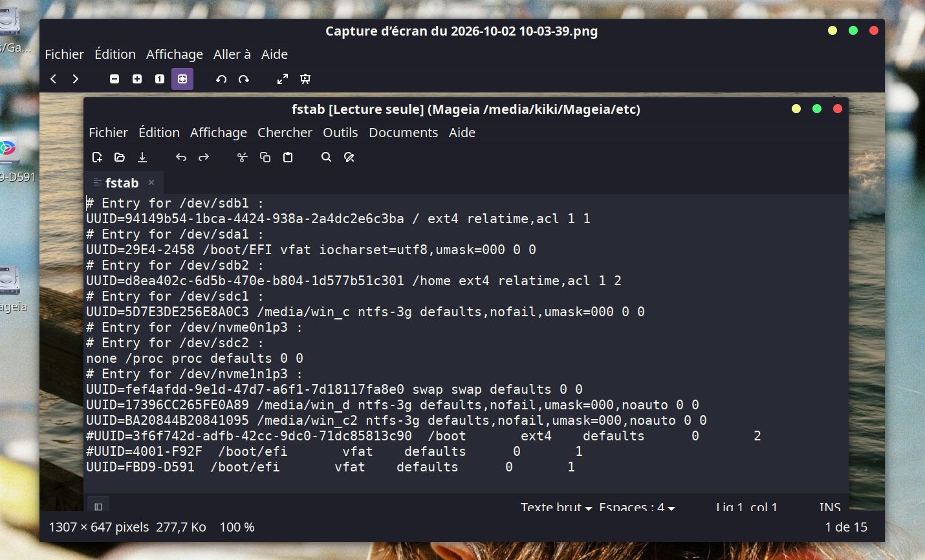
Task: Open Documents menu in fstab editor
Action: [x=404, y=133]
